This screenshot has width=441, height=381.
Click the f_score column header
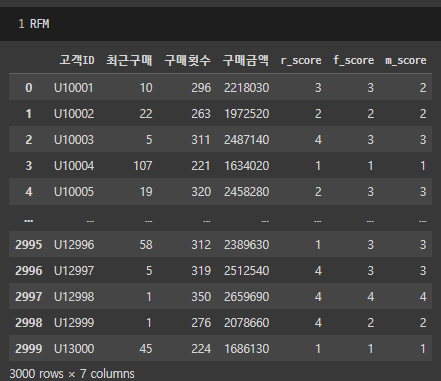point(354,60)
